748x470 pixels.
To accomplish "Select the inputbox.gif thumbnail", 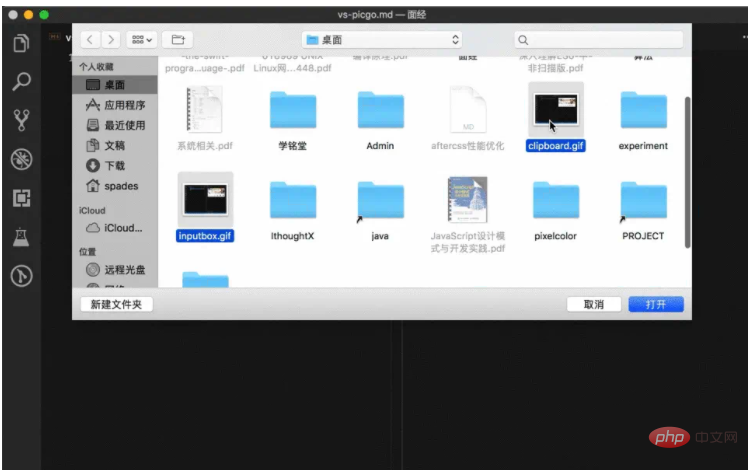I will click(x=205, y=199).
